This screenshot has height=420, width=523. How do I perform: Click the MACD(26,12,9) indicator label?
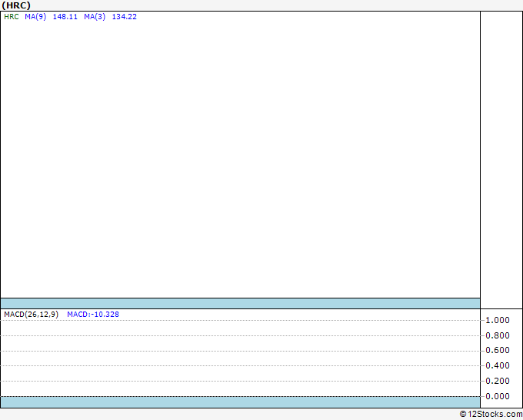(x=32, y=315)
